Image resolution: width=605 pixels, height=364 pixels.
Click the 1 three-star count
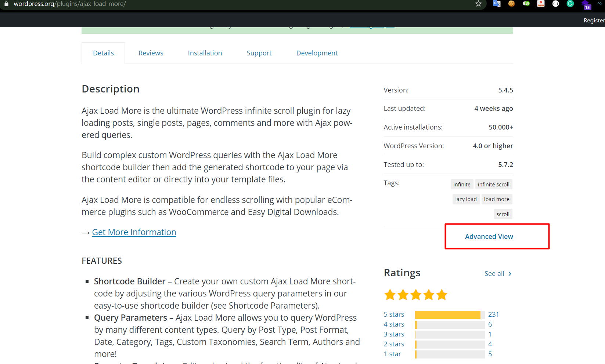(x=490, y=334)
